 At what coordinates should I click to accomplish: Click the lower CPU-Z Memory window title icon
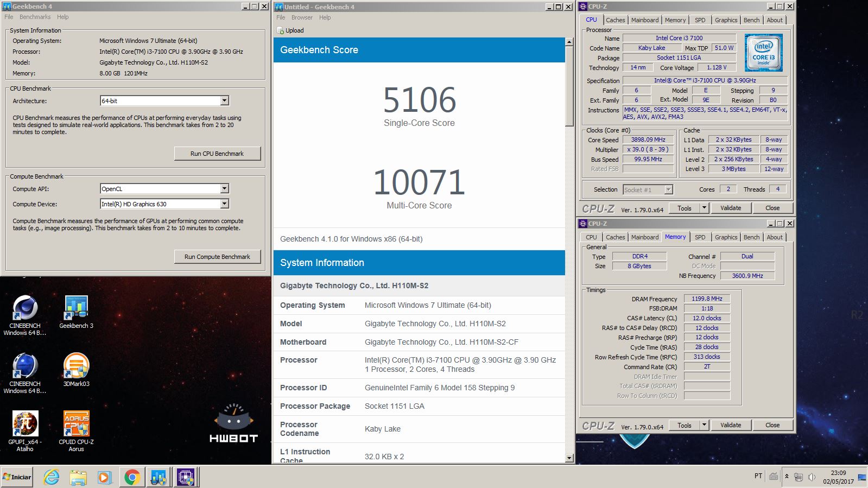point(583,224)
